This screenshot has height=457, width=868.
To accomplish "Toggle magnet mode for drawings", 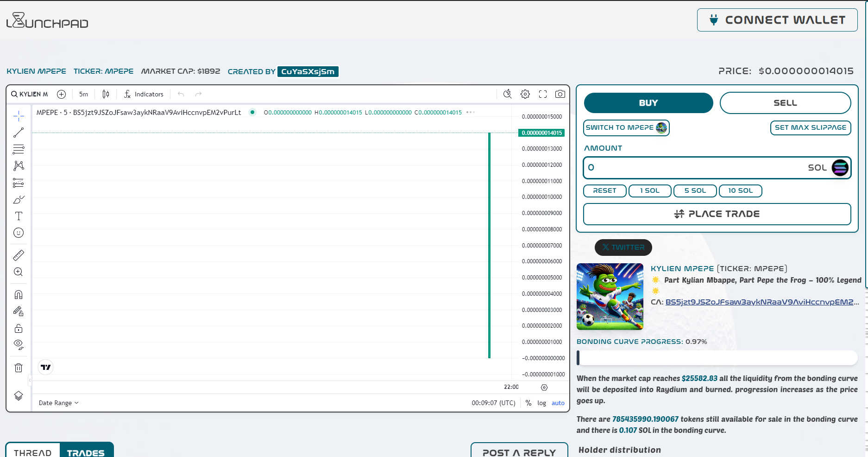I will 19,295.
